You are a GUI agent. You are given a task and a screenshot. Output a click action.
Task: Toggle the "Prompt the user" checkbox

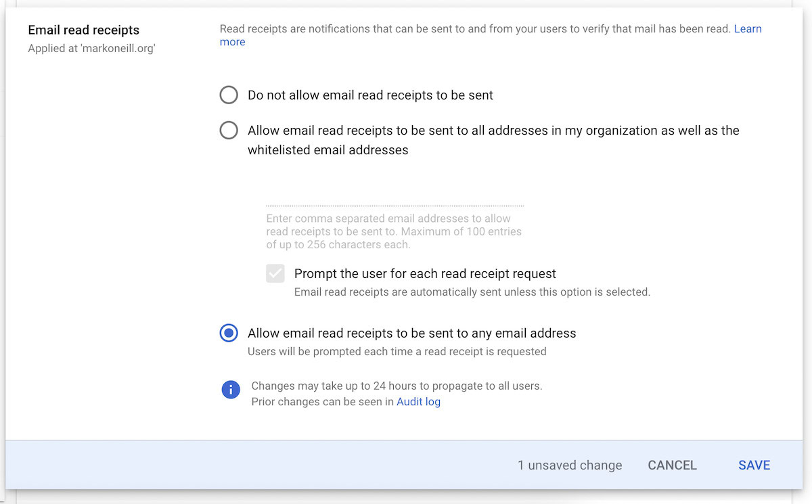point(275,274)
